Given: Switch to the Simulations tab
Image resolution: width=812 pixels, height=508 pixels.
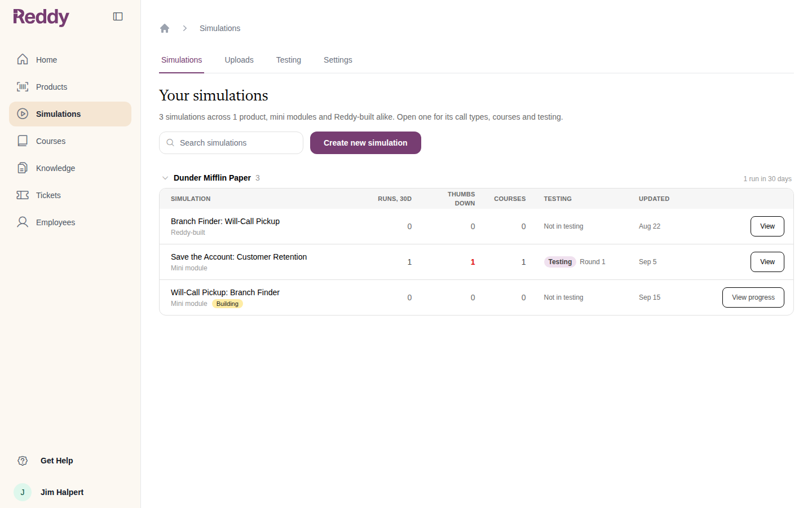Looking at the screenshot, I should coord(182,60).
